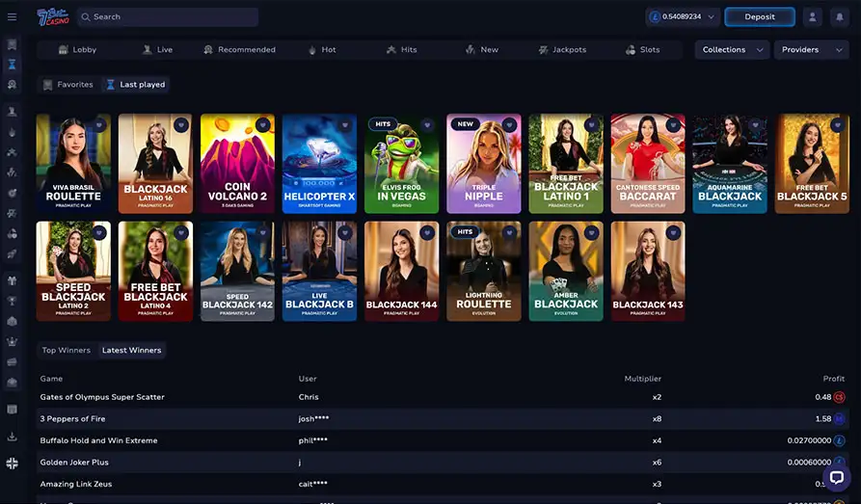The height and width of the screenshot is (504, 861).
Task: Click the Amazing Link Zeus winners entry
Action: (x=443, y=484)
